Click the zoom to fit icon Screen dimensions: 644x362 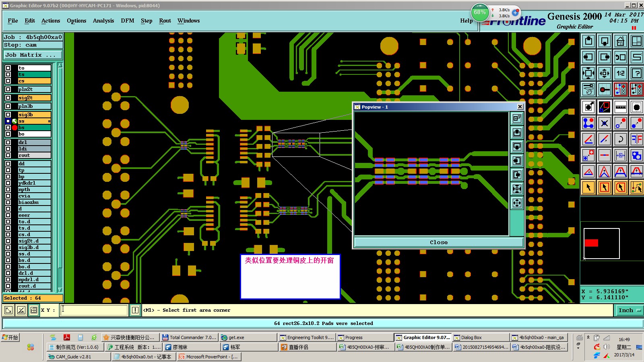click(x=588, y=73)
